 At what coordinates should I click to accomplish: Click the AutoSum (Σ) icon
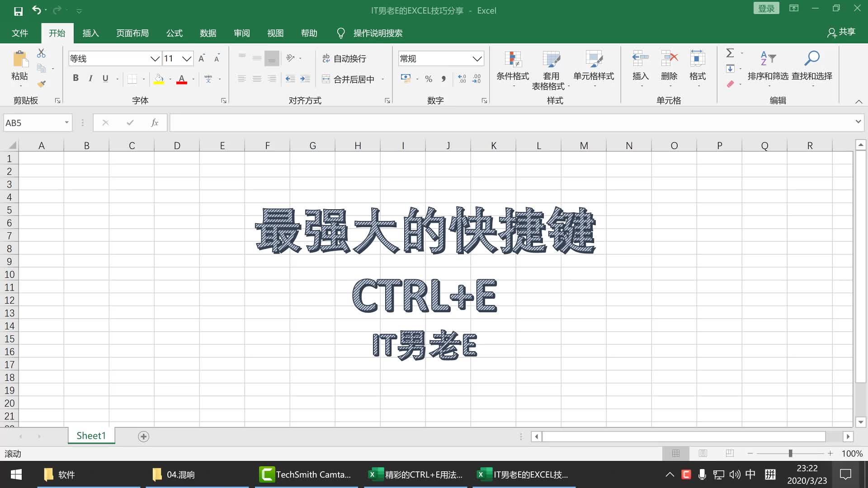tap(730, 53)
